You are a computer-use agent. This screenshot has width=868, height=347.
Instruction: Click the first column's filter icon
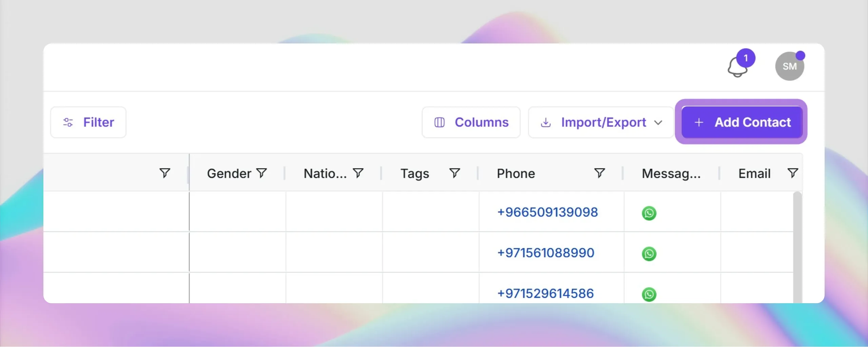click(x=165, y=173)
